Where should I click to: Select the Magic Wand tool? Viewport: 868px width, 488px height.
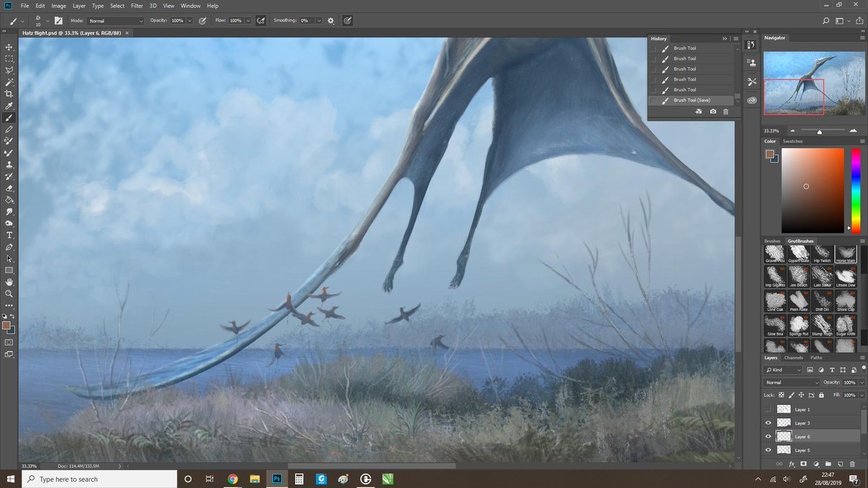tap(9, 82)
